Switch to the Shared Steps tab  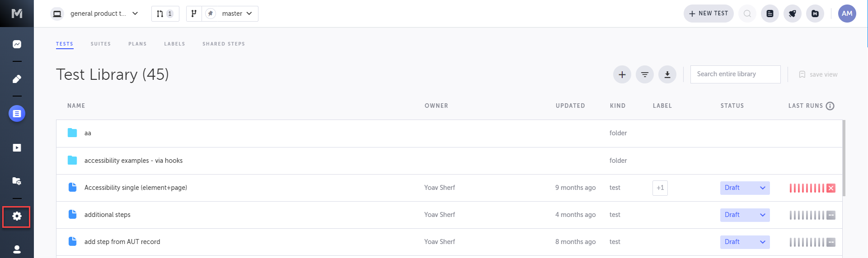(223, 44)
